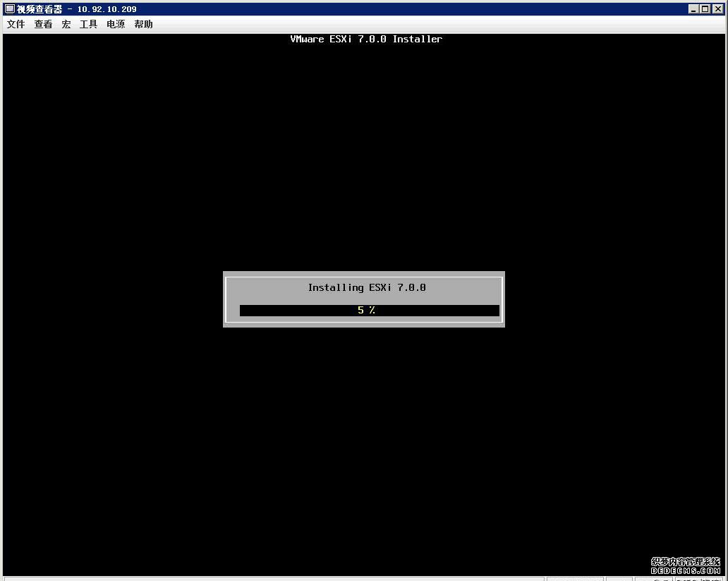728x581 pixels.
Task: Open the 宏 menu
Action: click(x=66, y=24)
